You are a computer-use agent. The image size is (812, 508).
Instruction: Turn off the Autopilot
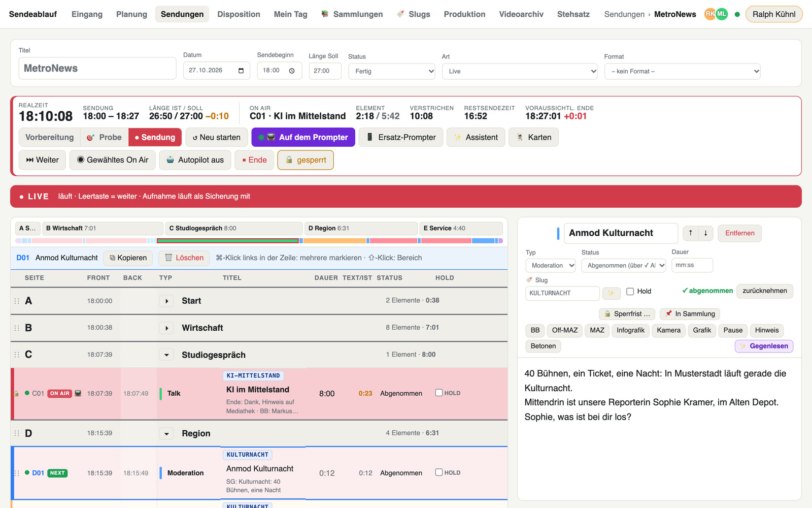[195, 160]
